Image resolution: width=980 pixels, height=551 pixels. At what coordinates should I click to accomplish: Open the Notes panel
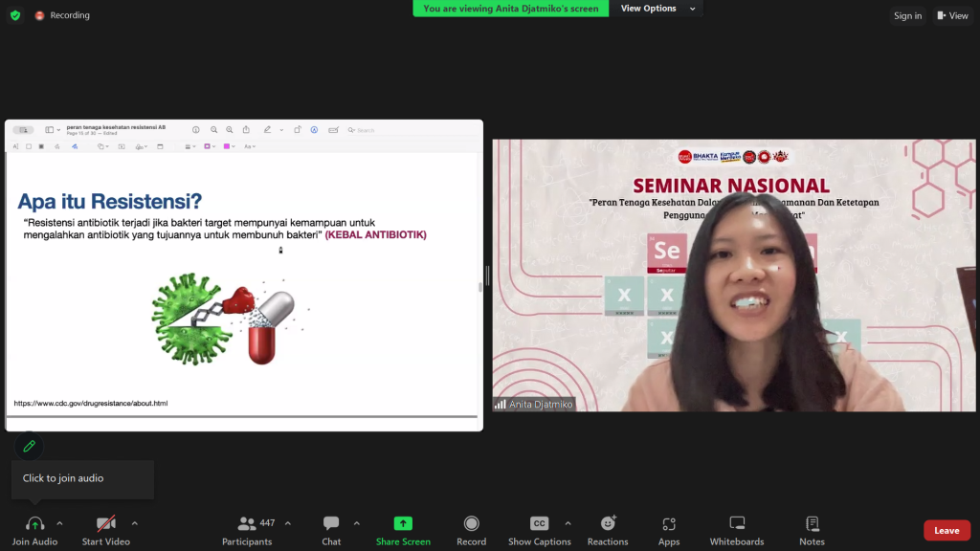pos(812,523)
